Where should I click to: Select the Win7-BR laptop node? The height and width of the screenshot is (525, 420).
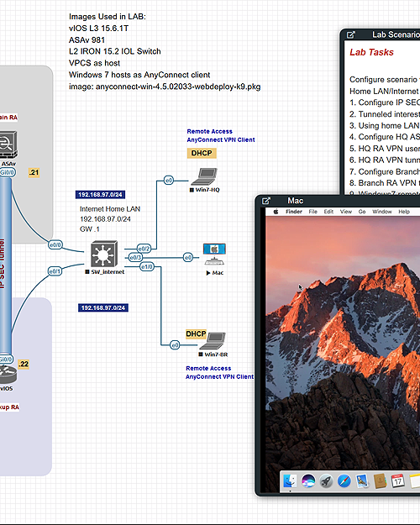(213, 341)
